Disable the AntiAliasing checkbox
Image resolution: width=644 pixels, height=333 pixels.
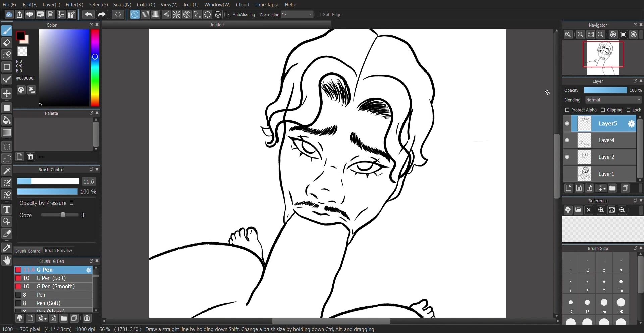[229, 15]
